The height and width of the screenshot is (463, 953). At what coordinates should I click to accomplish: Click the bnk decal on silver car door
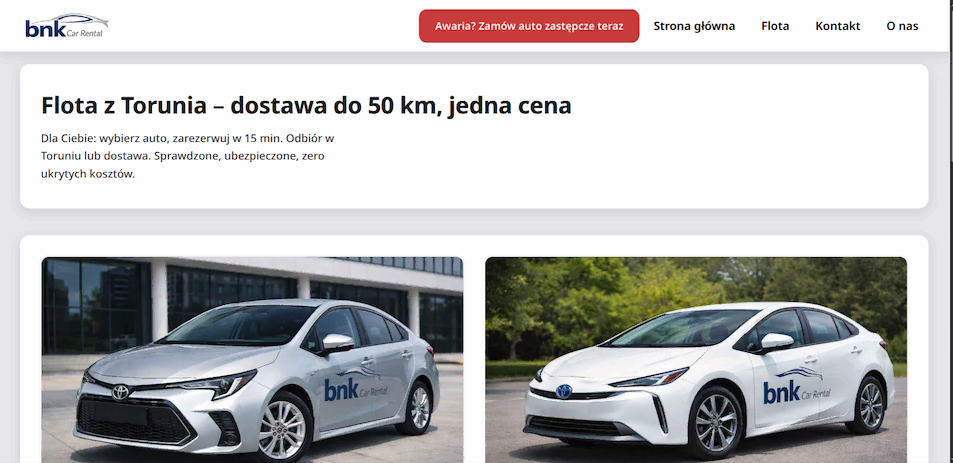click(355, 385)
